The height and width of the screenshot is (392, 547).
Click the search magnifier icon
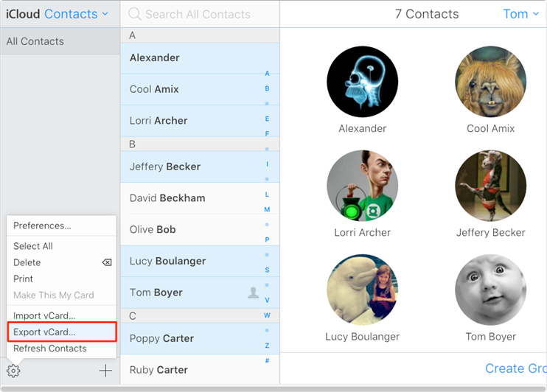coord(134,14)
